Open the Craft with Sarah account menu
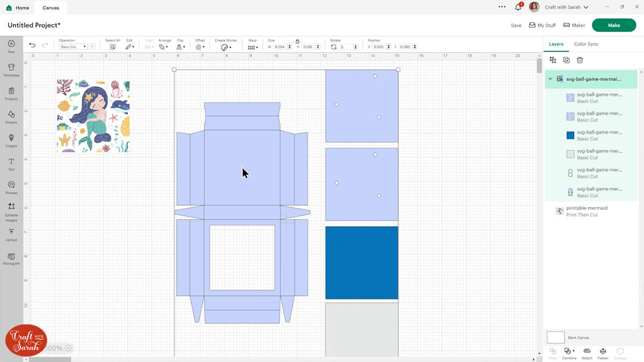The height and width of the screenshot is (362, 644). [x=566, y=8]
